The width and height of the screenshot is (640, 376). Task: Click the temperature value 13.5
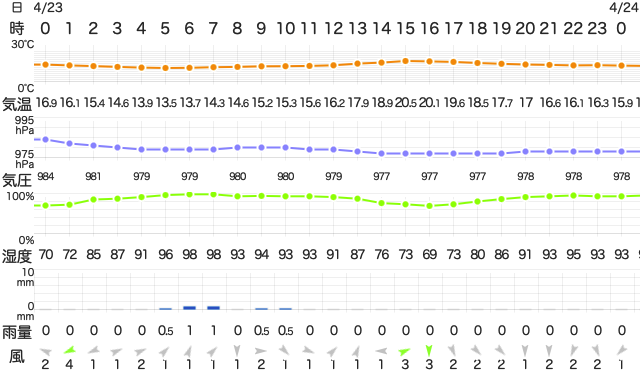[x=166, y=102]
